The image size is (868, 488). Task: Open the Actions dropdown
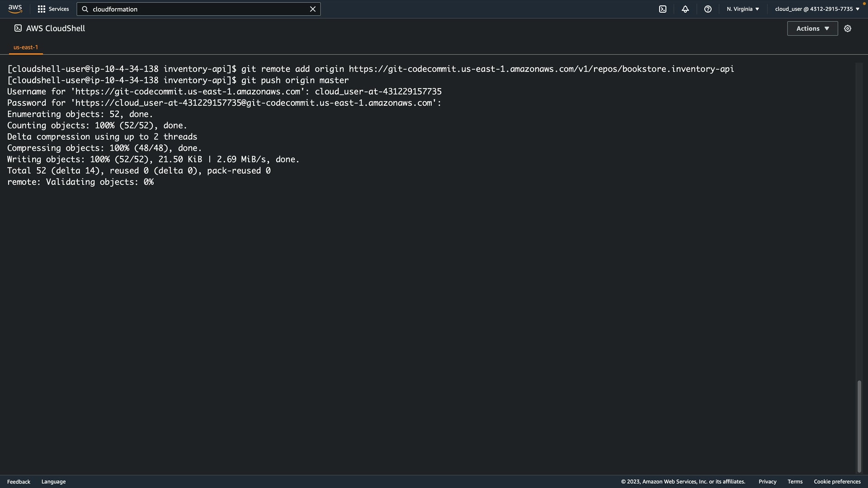coord(812,28)
